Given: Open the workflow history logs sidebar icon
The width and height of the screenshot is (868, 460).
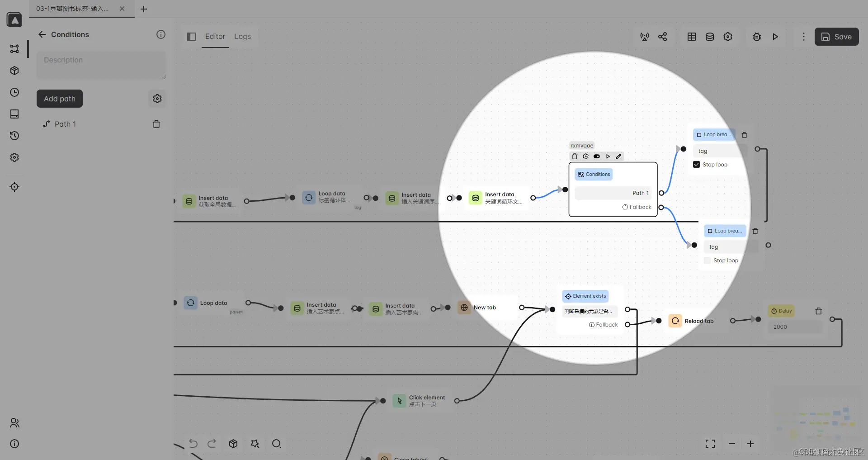Looking at the screenshot, I should click(x=14, y=136).
